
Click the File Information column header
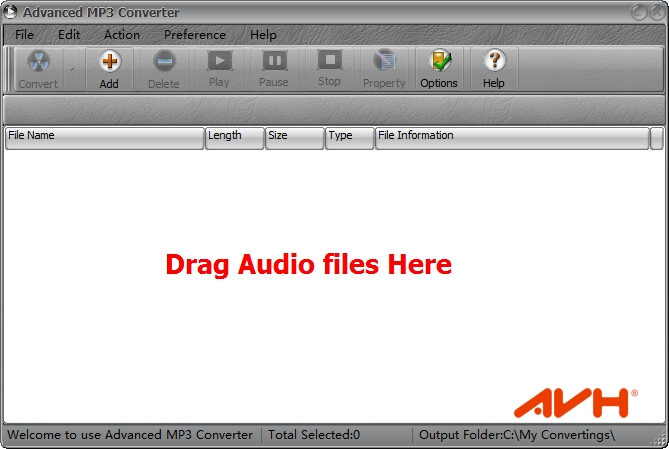tap(512, 138)
